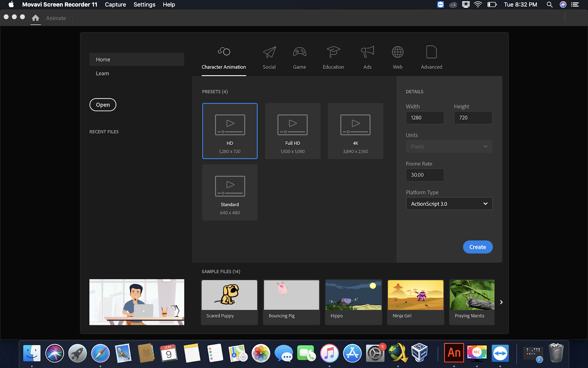Click the Wi-Fi icon in menu bar
Image resolution: width=588 pixels, height=368 pixels.
click(x=478, y=4)
